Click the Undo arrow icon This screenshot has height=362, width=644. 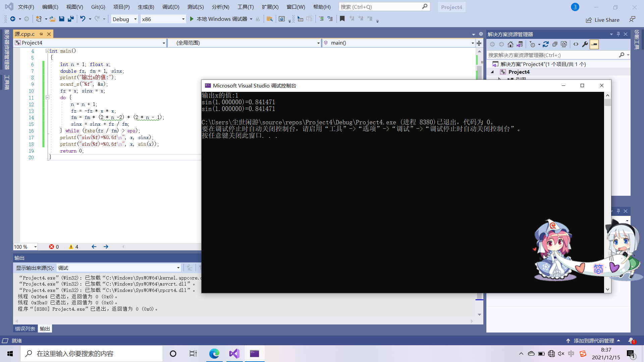pyautogui.click(x=83, y=19)
